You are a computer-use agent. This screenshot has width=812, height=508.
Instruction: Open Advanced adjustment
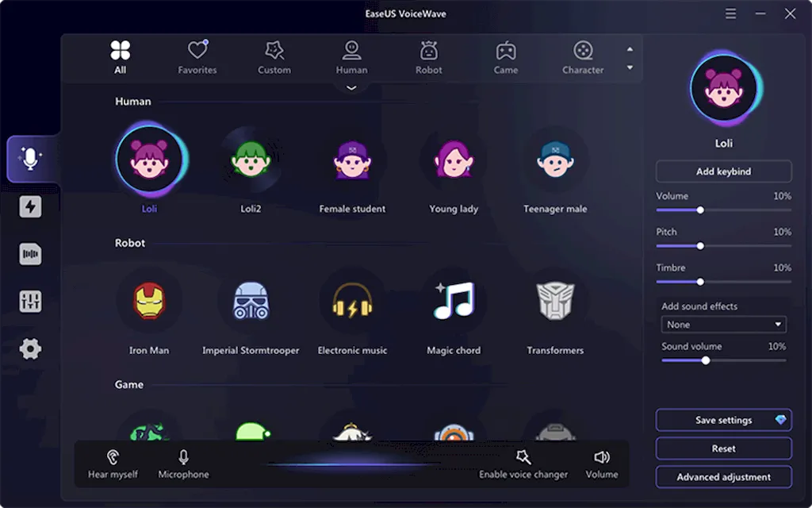[723, 477]
